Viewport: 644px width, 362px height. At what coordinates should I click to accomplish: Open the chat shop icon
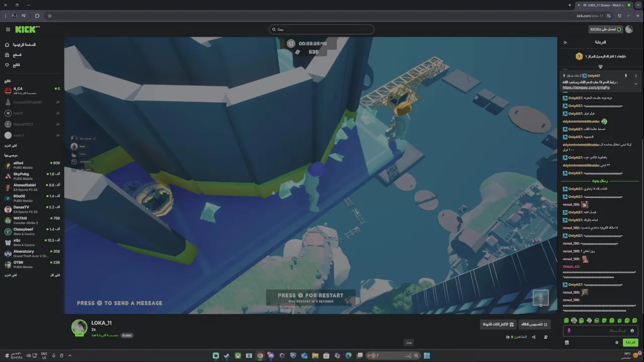567,342
